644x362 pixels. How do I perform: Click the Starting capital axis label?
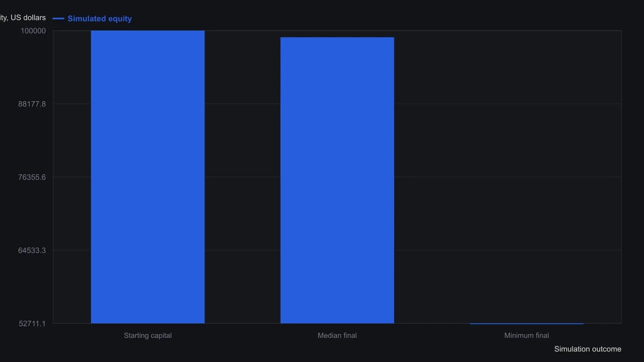(148, 335)
